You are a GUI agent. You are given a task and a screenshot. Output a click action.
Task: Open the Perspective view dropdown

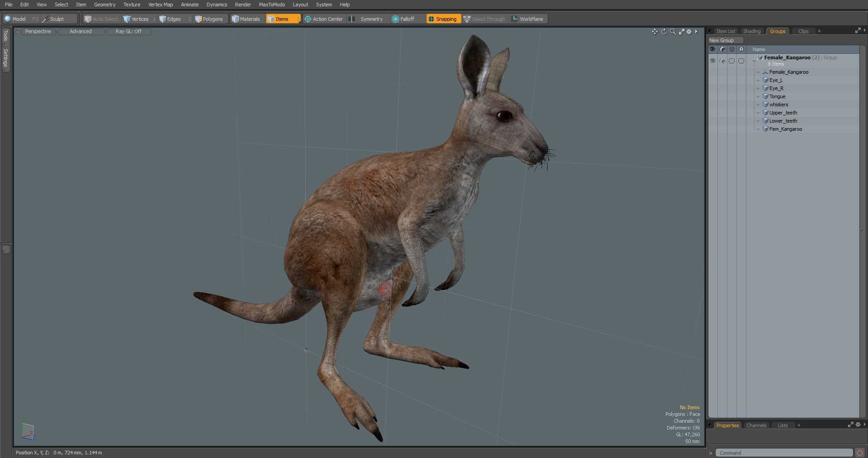click(38, 32)
